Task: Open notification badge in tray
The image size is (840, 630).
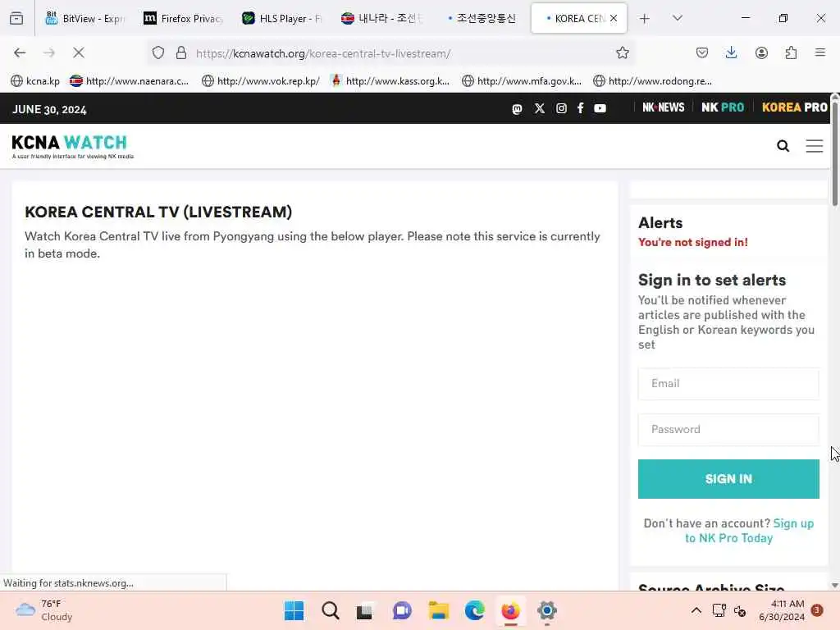Action: click(x=817, y=610)
